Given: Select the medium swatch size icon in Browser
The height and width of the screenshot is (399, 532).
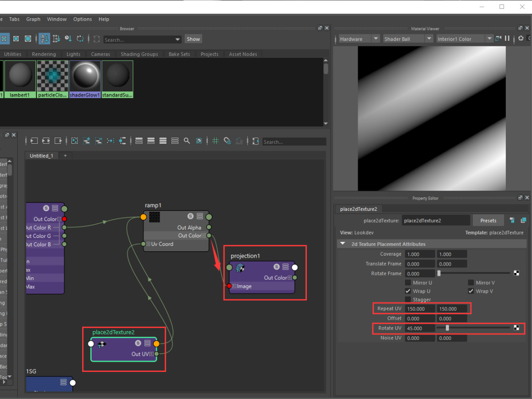Looking at the screenshot, I should (16, 39).
